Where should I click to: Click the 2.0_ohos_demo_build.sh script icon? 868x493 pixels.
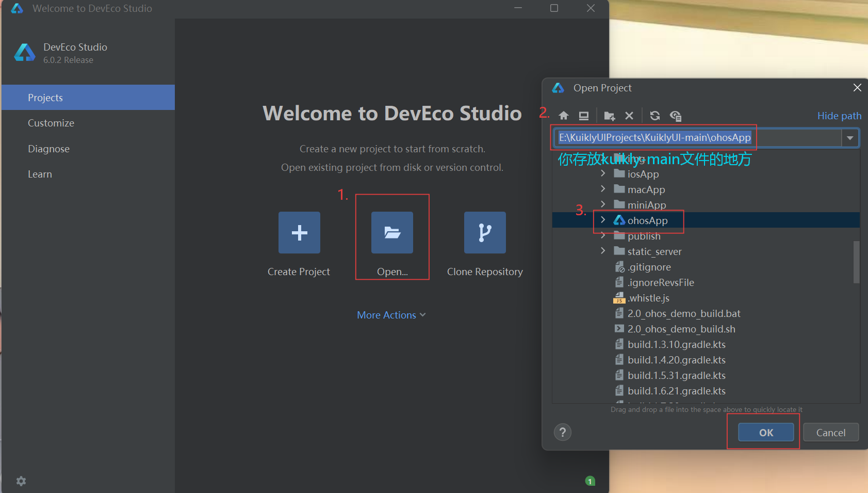619,328
